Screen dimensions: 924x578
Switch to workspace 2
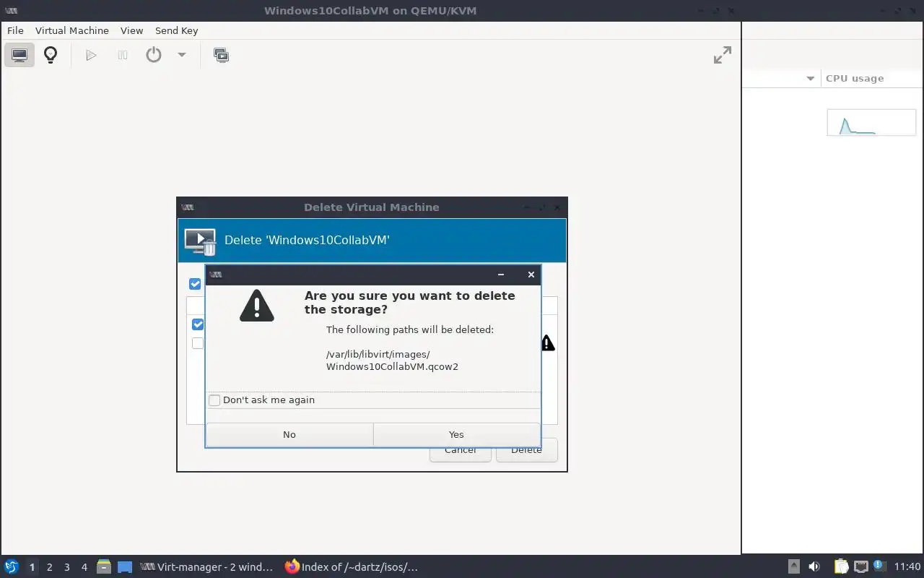click(x=50, y=567)
